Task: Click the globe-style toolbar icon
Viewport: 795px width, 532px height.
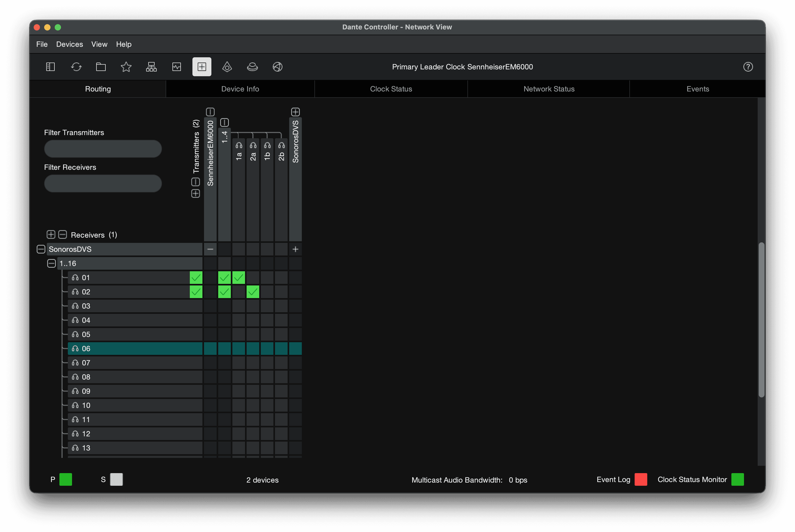Action: [x=278, y=67]
